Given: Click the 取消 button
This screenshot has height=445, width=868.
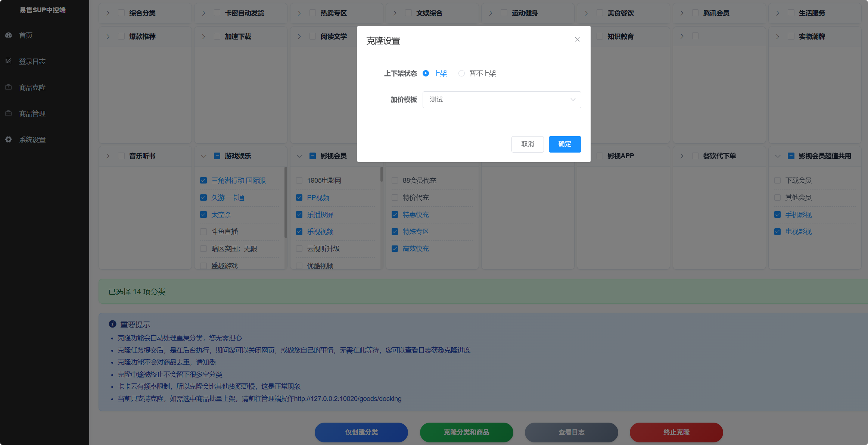Looking at the screenshot, I should click(528, 144).
